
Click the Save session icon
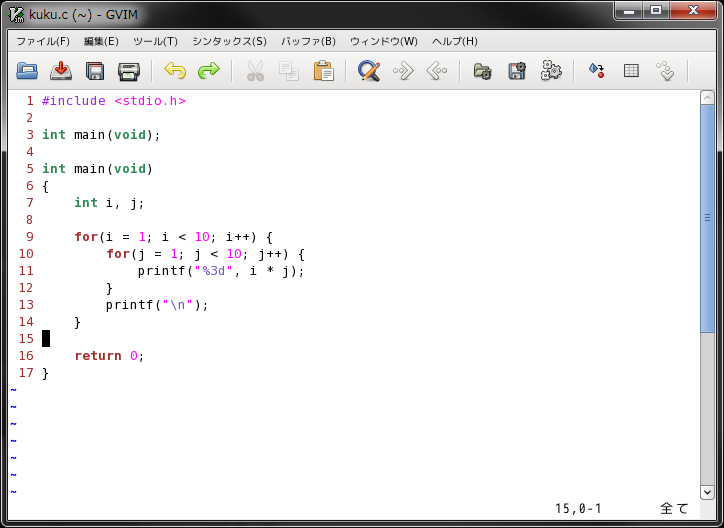pyautogui.click(x=517, y=71)
